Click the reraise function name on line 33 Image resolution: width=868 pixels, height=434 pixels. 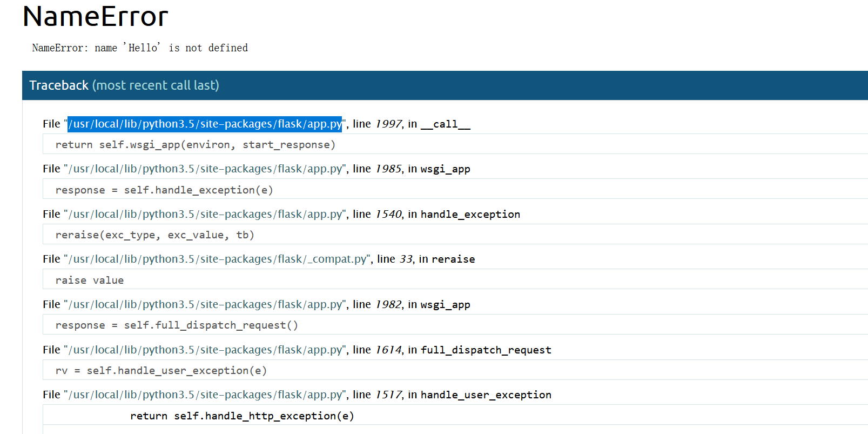coord(453,259)
